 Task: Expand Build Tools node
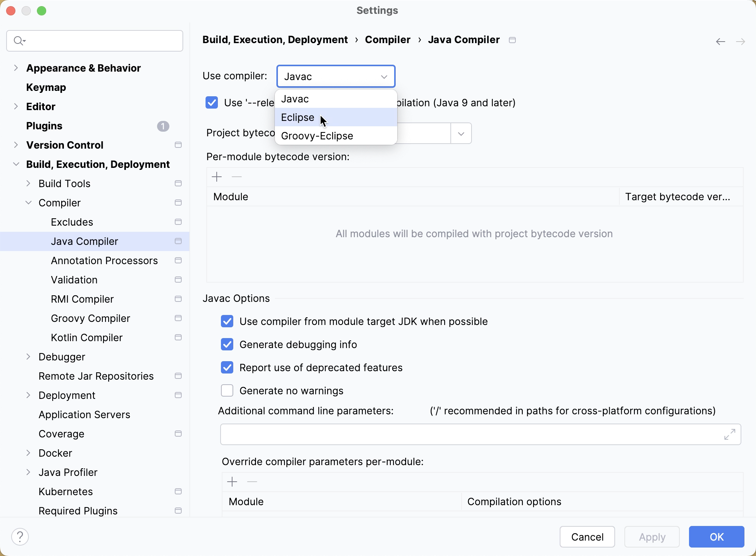(x=28, y=184)
